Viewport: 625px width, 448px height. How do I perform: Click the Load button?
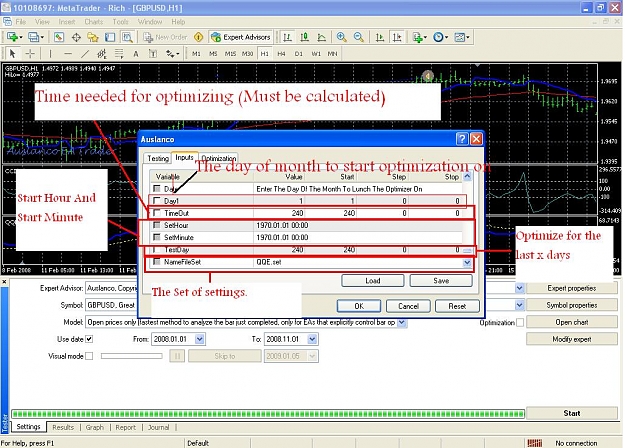pos(373,281)
